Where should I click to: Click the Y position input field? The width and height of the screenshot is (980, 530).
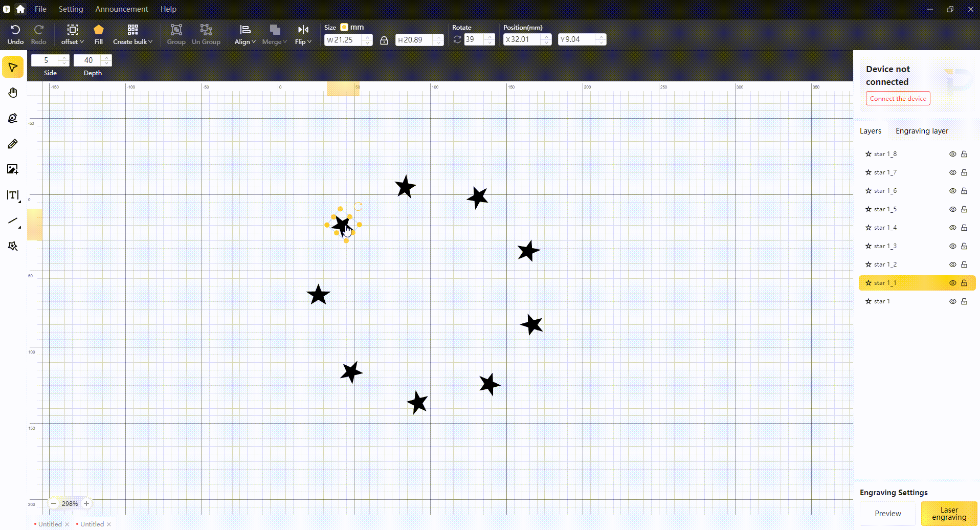click(577, 39)
